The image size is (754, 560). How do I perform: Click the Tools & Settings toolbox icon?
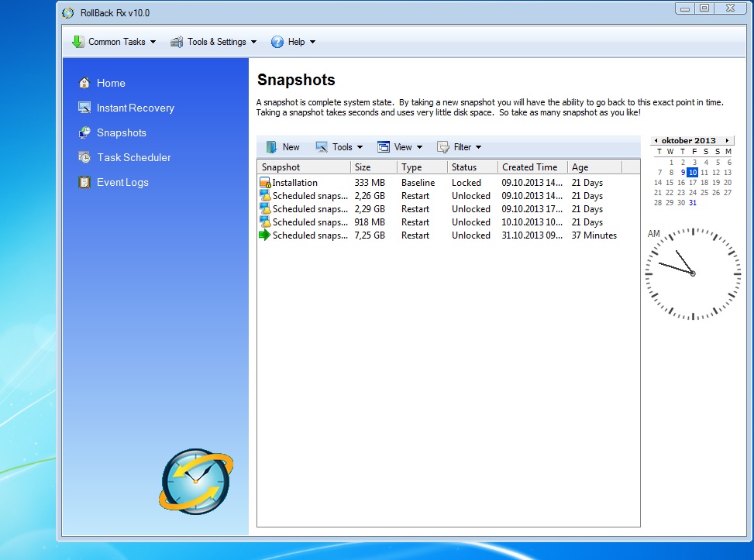[177, 42]
